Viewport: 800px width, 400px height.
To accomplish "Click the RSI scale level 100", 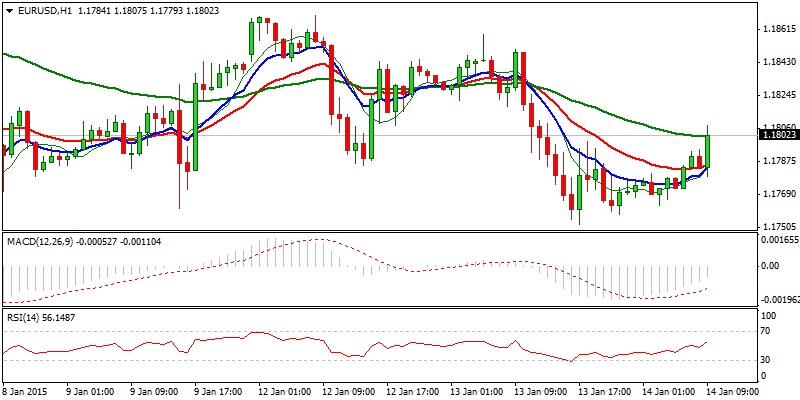I will pos(770,316).
